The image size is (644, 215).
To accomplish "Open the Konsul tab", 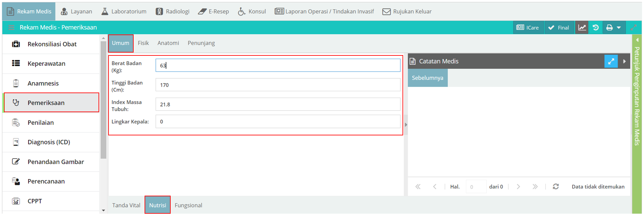I will (252, 11).
